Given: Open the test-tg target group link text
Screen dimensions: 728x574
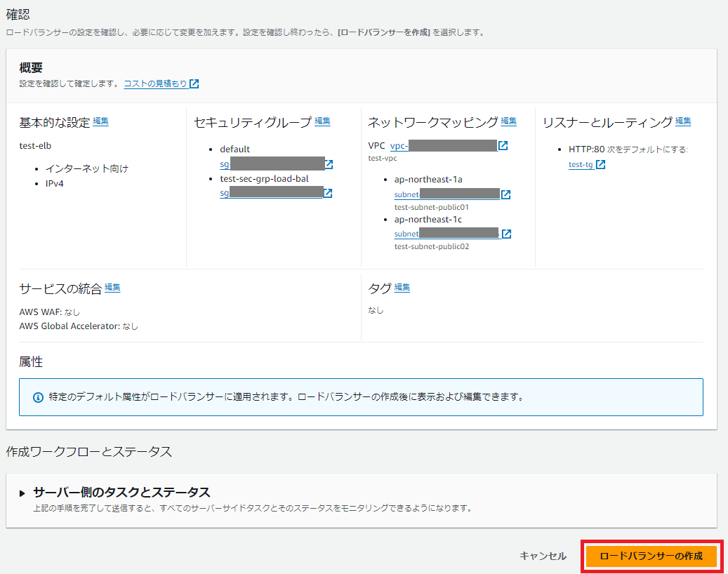Looking at the screenshot, I should [x=581, y=165].
